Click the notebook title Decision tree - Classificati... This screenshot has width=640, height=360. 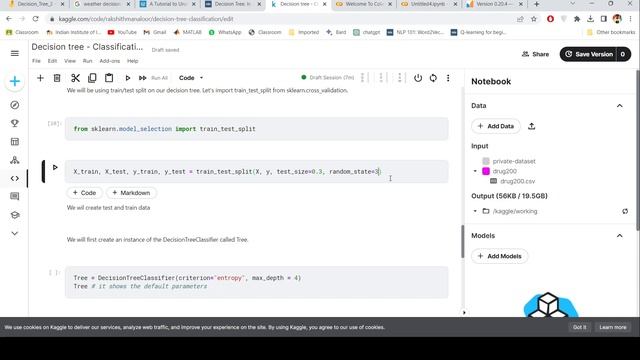[87, 47]
